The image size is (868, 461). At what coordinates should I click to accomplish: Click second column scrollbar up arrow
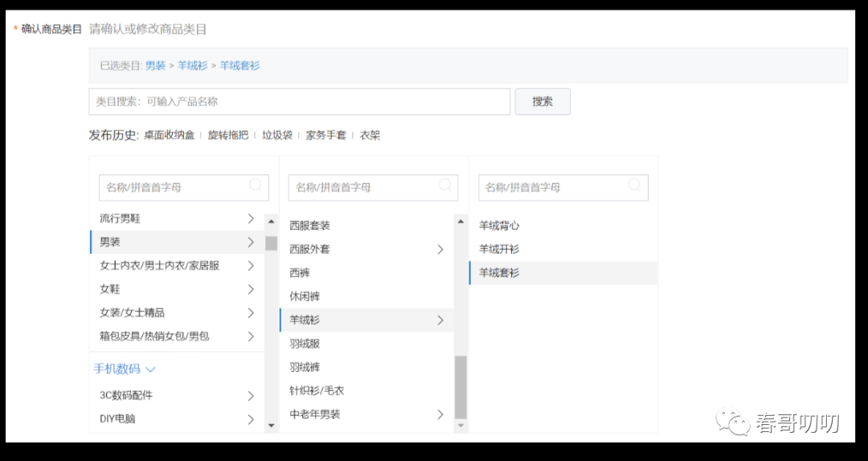[x=461, y=221]
